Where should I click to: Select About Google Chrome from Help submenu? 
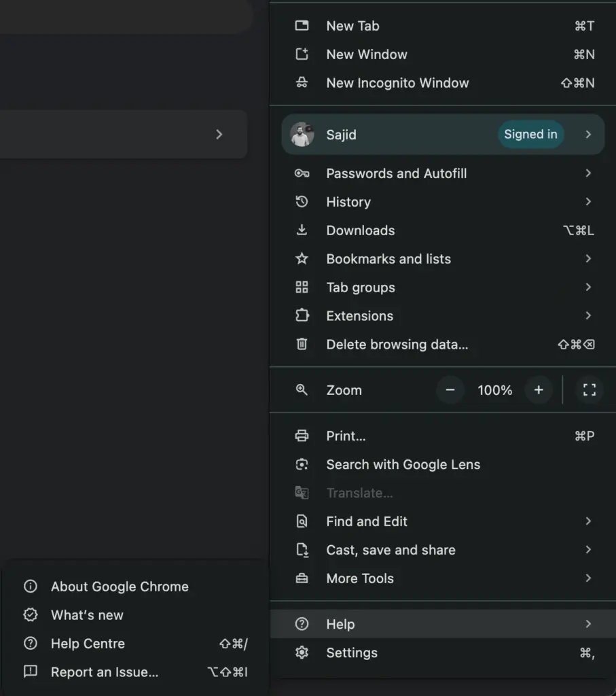(x=120, y=587)
